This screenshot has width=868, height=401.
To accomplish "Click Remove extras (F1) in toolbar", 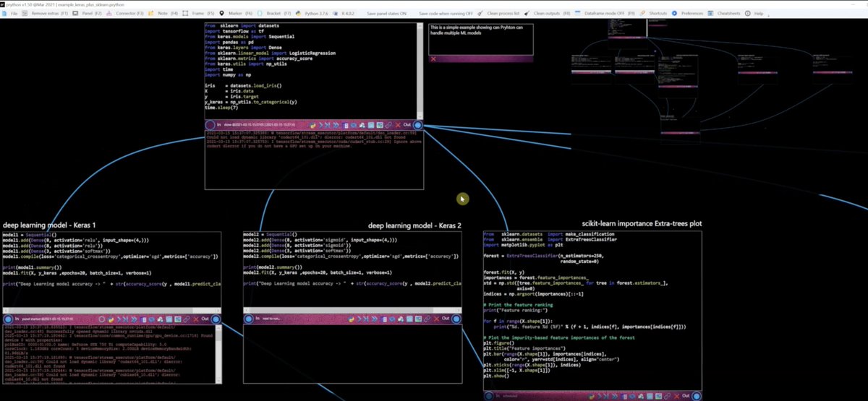I will pos(45,13).
